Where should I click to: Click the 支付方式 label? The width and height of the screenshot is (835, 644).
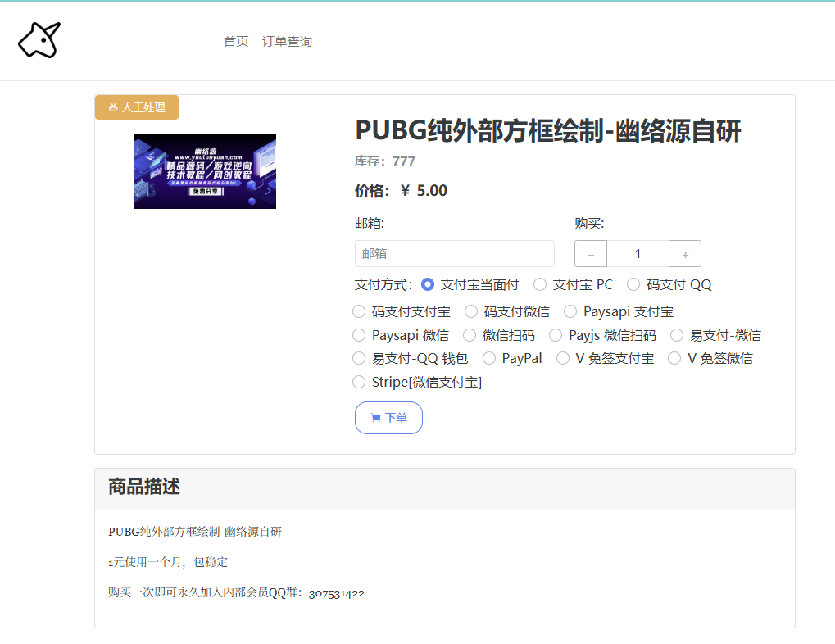click(x=383, y=284)
